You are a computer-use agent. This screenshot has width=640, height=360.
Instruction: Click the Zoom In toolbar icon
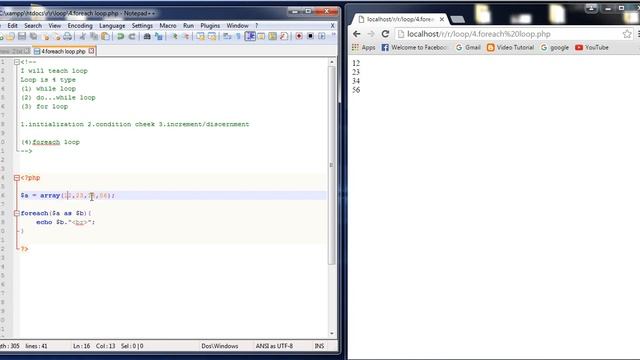tap(175, 36)
